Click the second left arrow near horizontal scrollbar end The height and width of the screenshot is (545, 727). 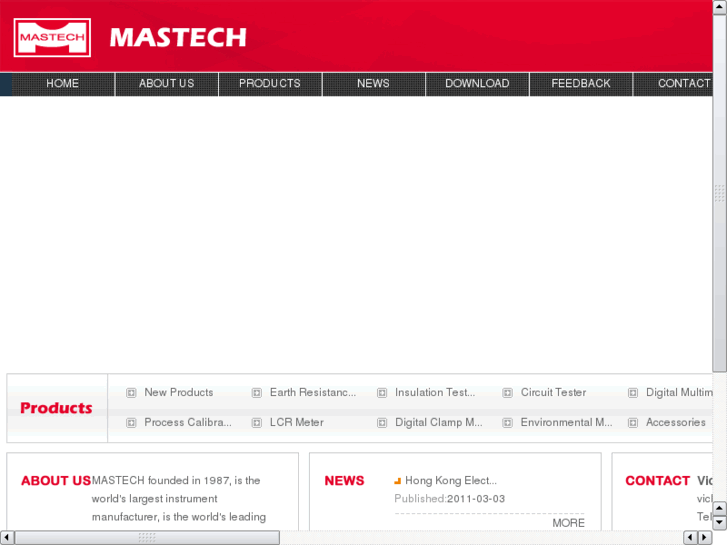pos(691,538)
